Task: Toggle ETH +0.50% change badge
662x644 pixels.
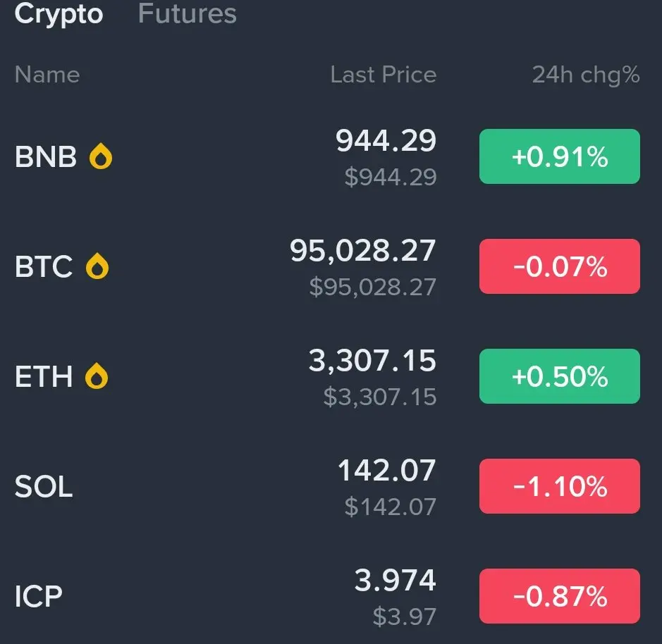Action: tap(559, 376)
